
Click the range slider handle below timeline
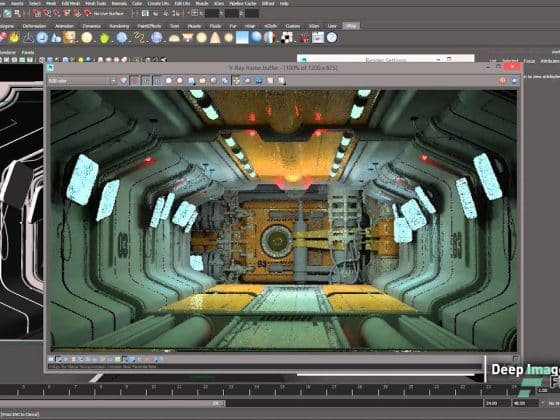[219, 403]
